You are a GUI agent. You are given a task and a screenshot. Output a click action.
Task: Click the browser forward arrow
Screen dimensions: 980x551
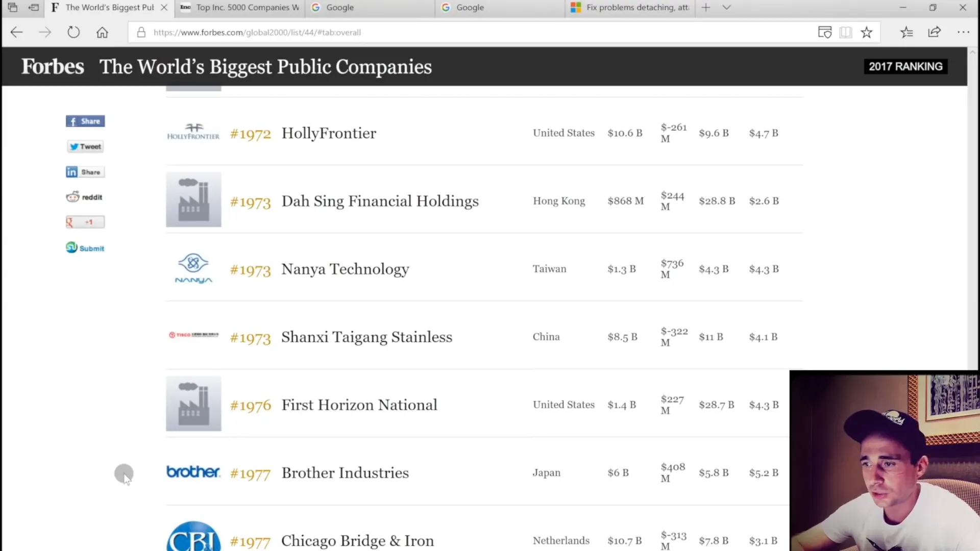coord(45,33)
